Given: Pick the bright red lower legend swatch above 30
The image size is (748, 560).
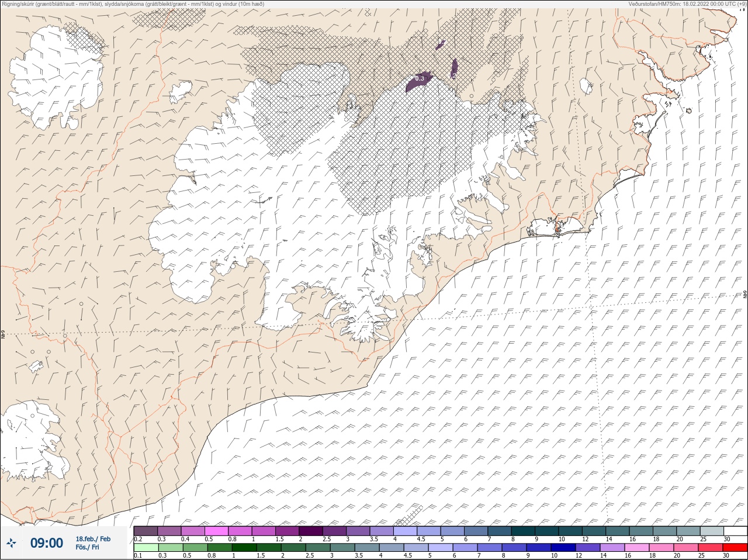Looking at the screenshot, I should point(735,548).
